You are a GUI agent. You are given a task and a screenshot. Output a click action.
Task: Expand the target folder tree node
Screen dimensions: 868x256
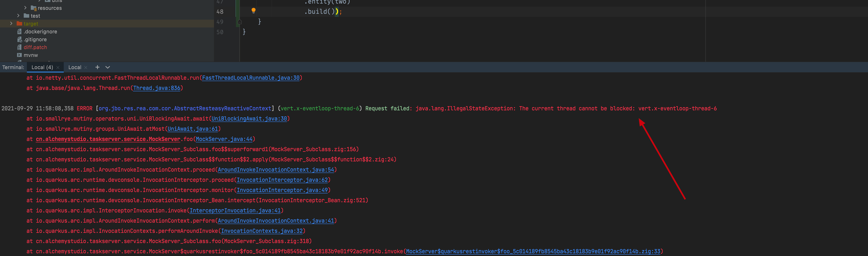coord(11,23)
